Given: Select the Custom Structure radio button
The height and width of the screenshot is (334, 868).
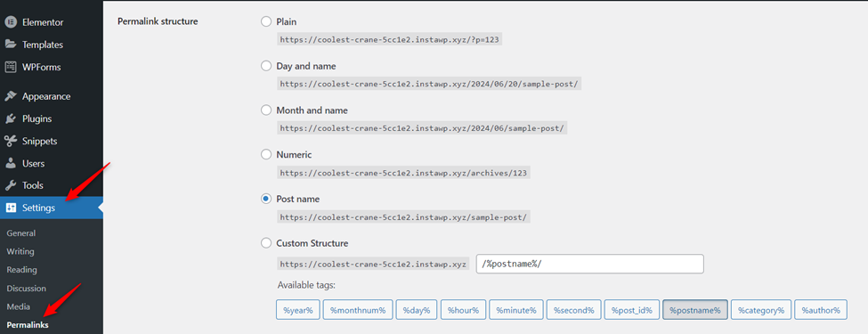Looking at the screenshot, I should 266,243.
